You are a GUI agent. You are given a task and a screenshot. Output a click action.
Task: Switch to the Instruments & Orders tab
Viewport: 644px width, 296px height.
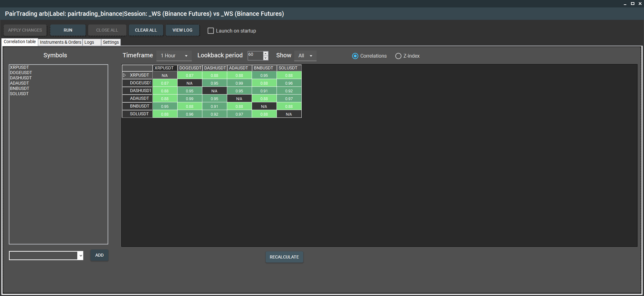click(x=61, y=42)
